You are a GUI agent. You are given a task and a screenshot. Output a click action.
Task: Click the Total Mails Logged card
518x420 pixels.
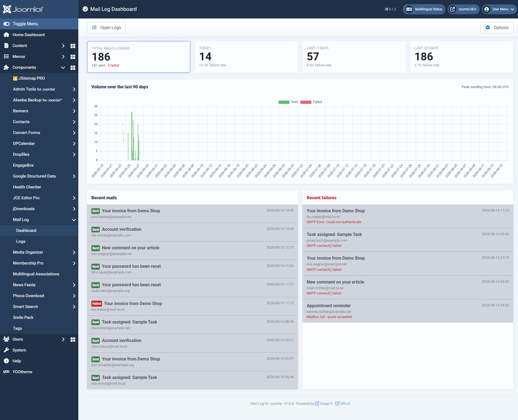tap(139, 57)
